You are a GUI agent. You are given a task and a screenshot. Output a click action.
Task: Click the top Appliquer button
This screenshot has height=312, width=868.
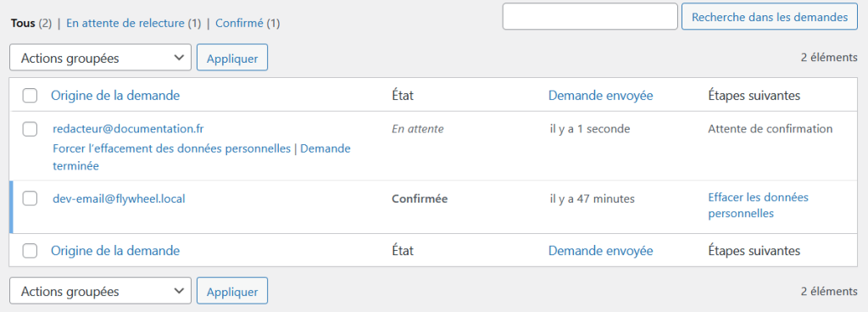(232, 58)
